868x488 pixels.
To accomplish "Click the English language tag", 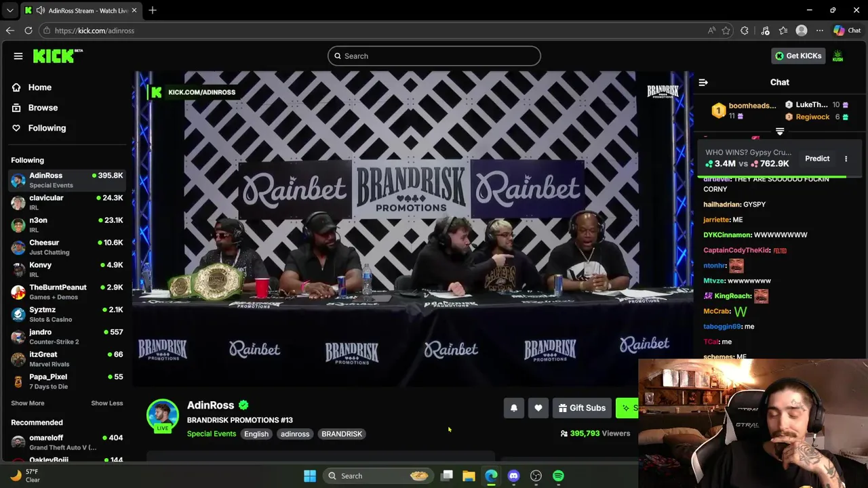I will coord(256,434).
